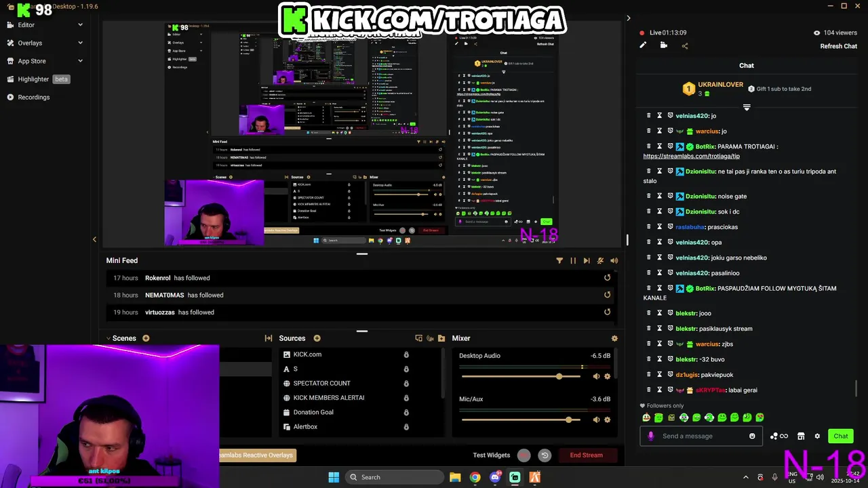Open the Editor sidebar item
Image resolution: width=868 pixels, height=488 pixels.
(x=26, y=25)
